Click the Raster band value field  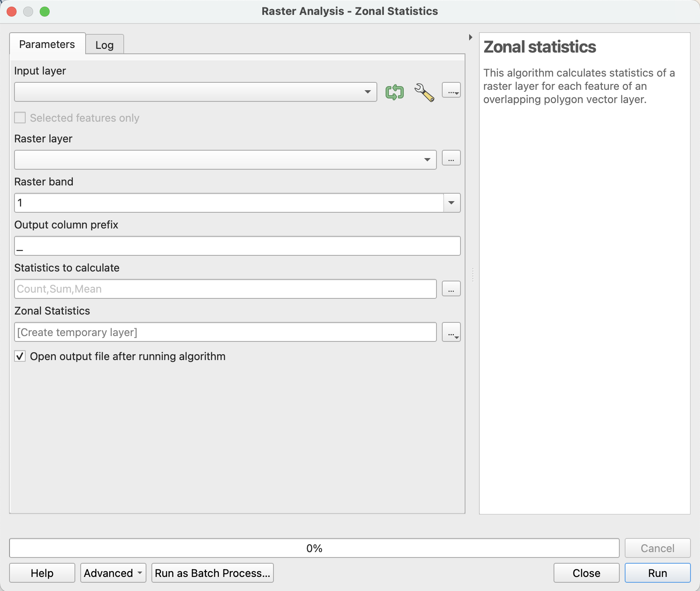(x=229, y=203)
